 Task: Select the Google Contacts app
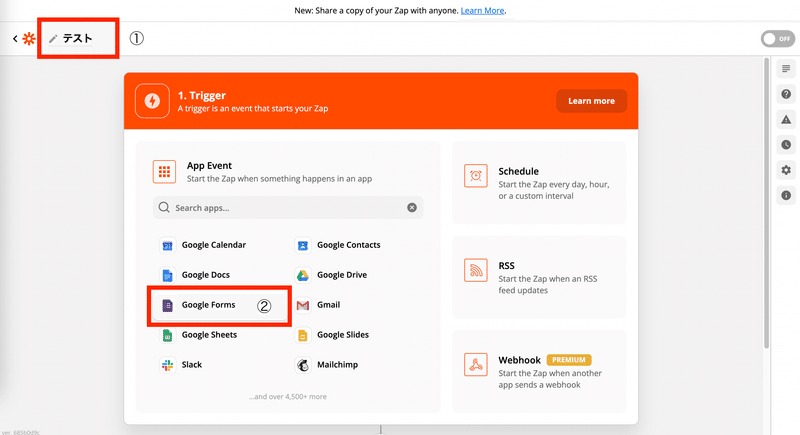tap(338, 245)
